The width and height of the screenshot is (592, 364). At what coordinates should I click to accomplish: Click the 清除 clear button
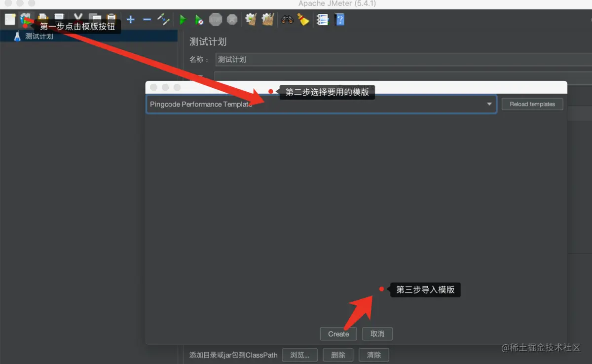coord(374,355)
